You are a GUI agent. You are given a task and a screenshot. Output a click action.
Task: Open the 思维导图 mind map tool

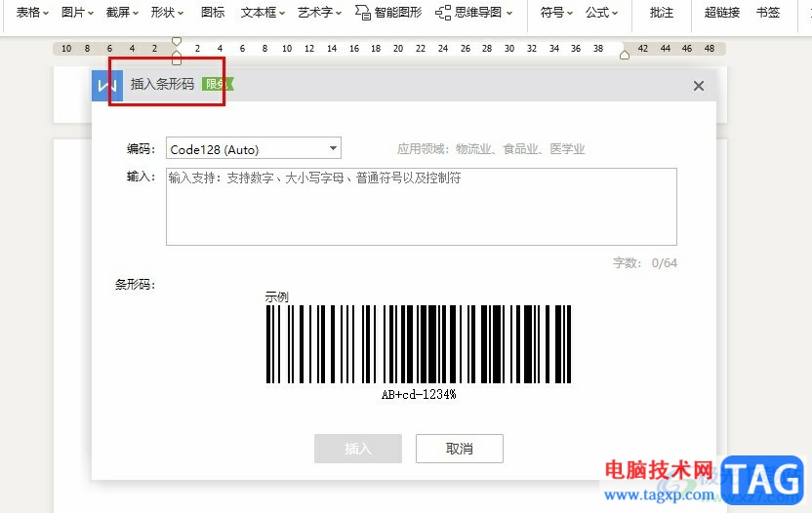473,13
